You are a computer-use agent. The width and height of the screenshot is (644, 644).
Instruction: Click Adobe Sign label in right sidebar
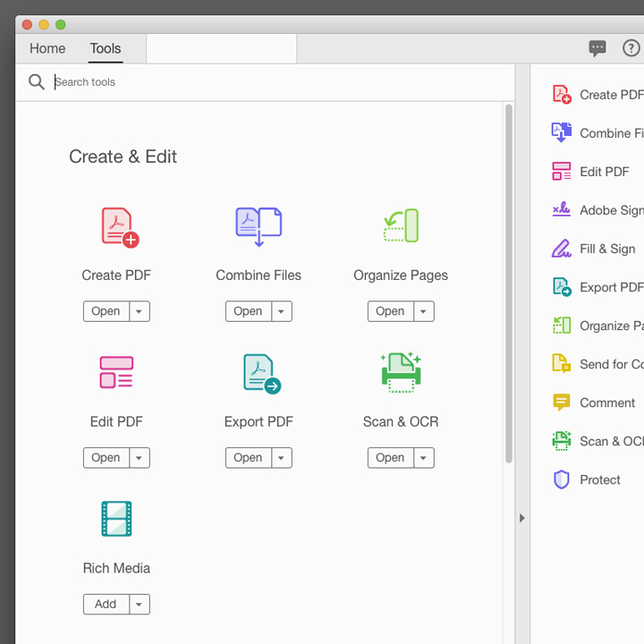click(x=611, y=210)
